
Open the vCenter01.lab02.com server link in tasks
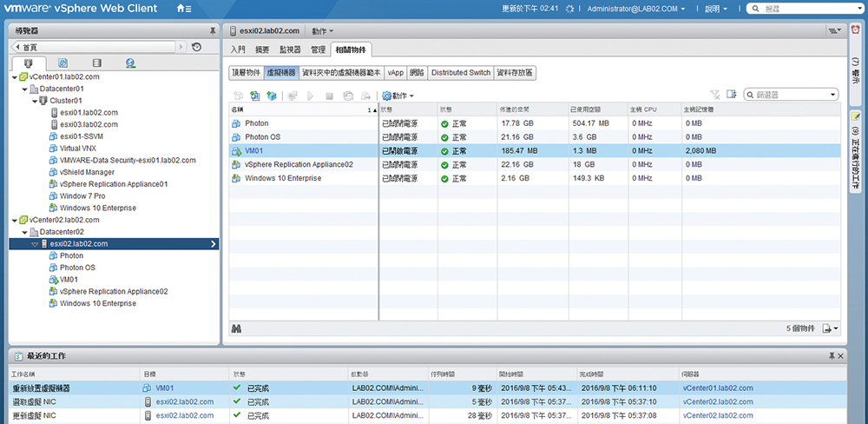pos(718,388)
